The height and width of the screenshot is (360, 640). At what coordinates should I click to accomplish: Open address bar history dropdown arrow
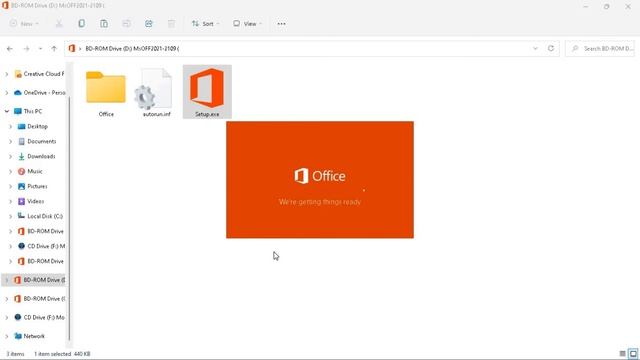click(535, 49)
